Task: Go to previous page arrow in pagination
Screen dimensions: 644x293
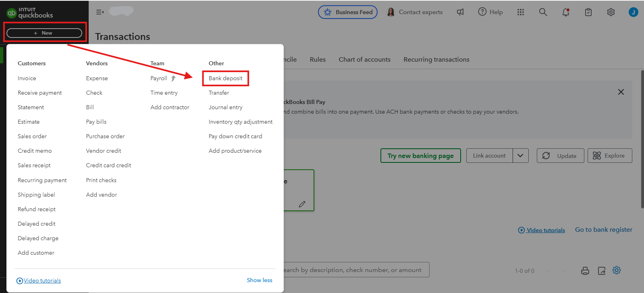Action: (548, 271)
